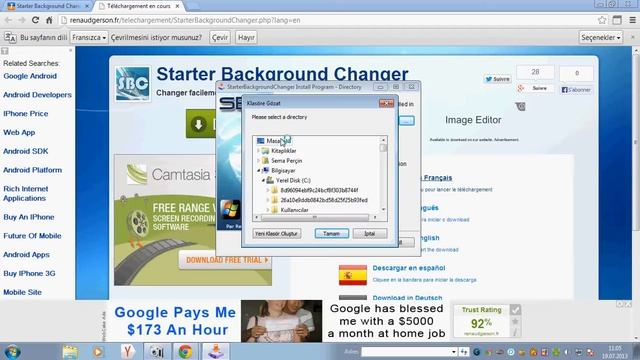The width and height of the screenshot is (640, 360).
Task: Expand the Kullanıcılar folder node
Action: tap(268, 210)
